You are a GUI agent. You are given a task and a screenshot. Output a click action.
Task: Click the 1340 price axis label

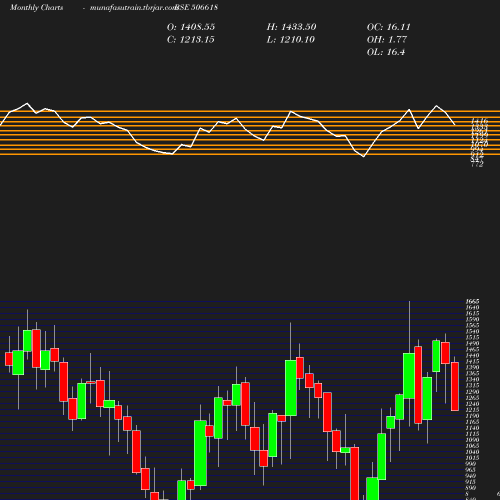[473, 379]
